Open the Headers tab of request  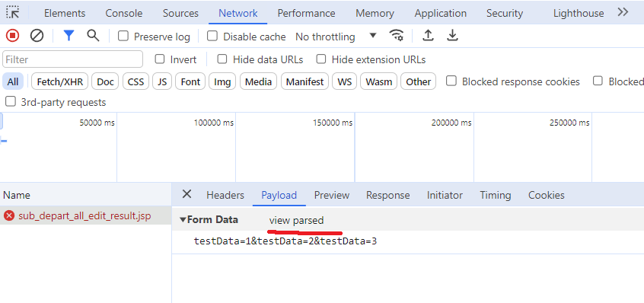225,195
